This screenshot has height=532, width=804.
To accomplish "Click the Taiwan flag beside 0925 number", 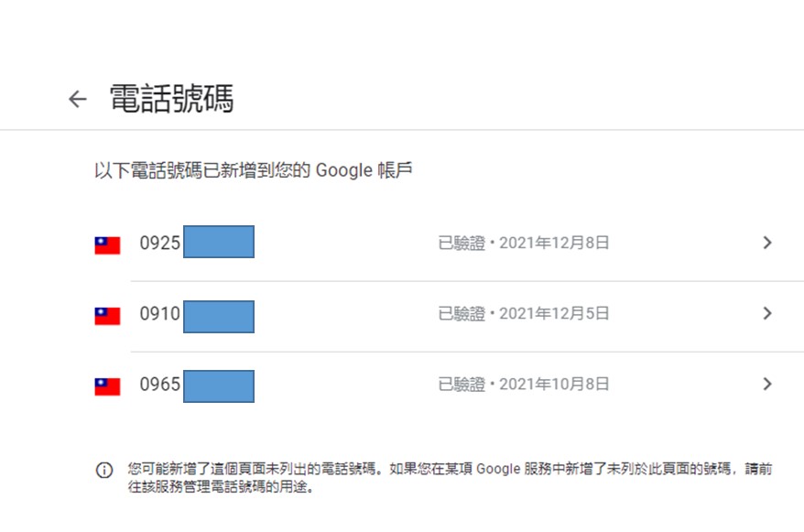I will click(x=107, y=245).
